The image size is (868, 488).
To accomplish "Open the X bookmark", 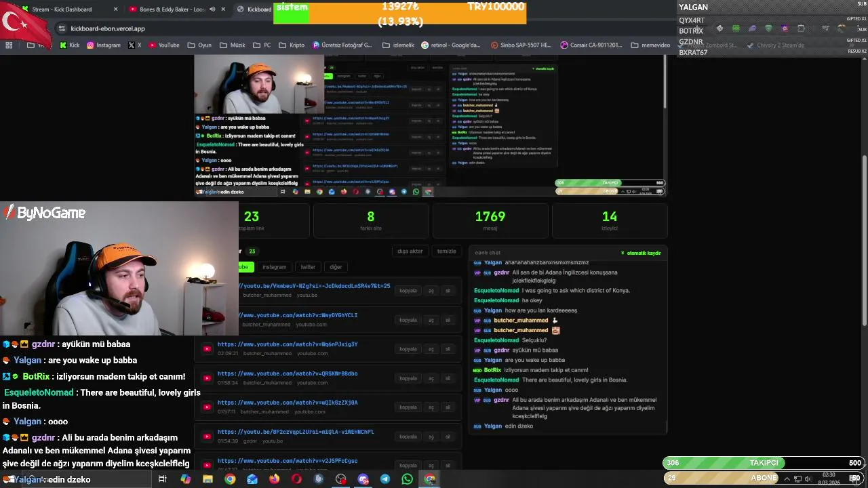I will click(135, 45).
